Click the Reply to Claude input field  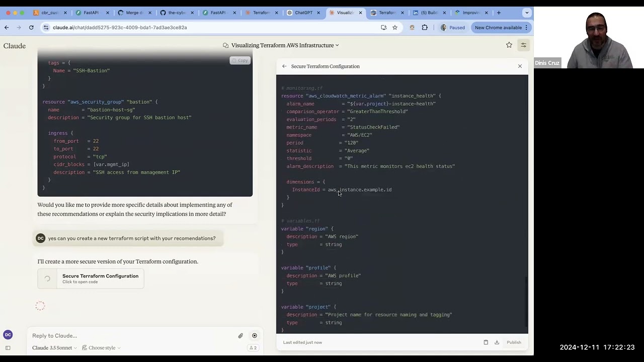coord(131,336)
